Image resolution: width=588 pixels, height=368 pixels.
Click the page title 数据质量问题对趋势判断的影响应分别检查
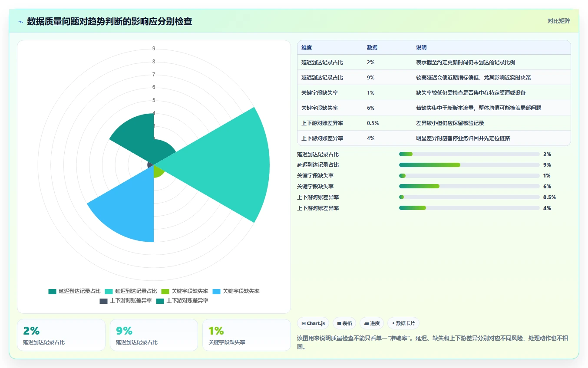click(109, 21)
